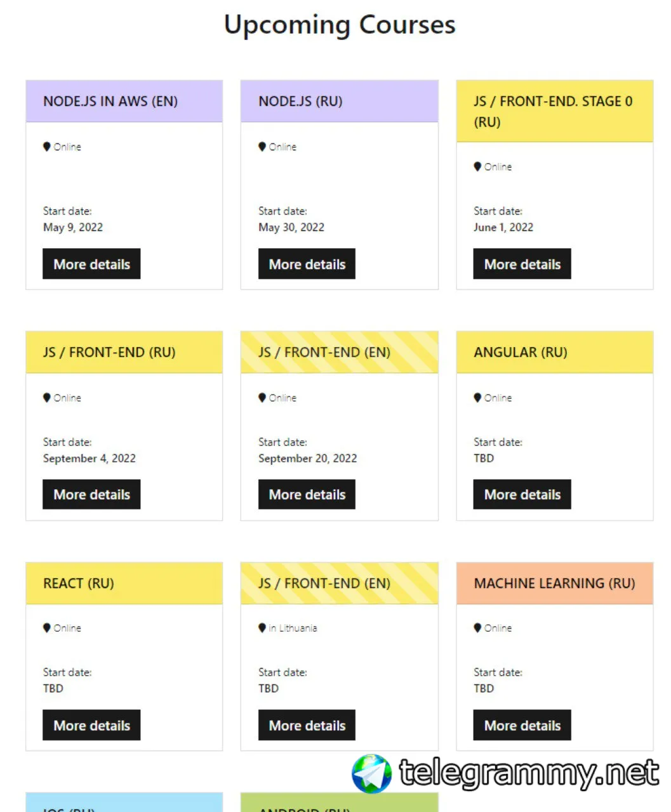Click the Telegram paper-plane globe logo
Viewport: 671px width, 812px height.
pyautogui.click(x=372, y=773)
